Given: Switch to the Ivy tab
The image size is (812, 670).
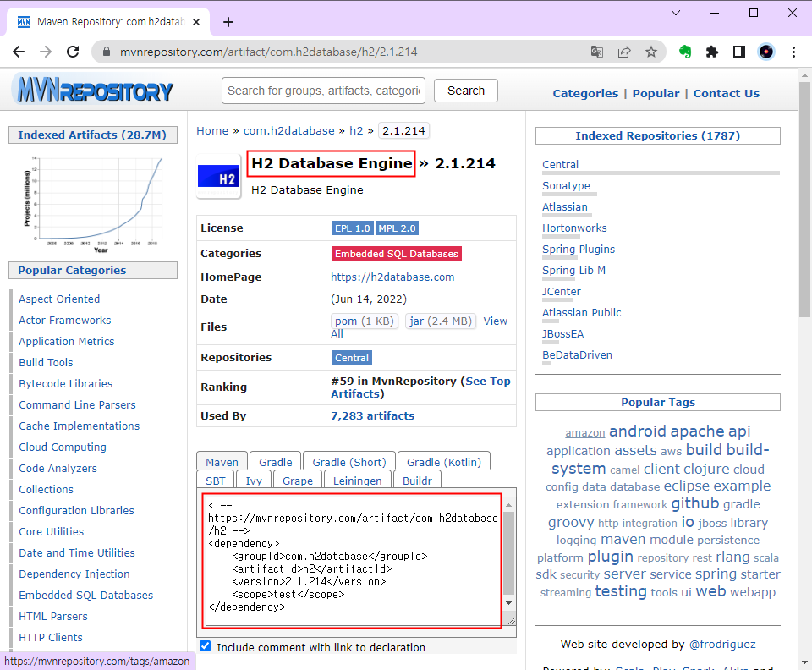Looking at the screenshot, I should [x=254, y=480].
